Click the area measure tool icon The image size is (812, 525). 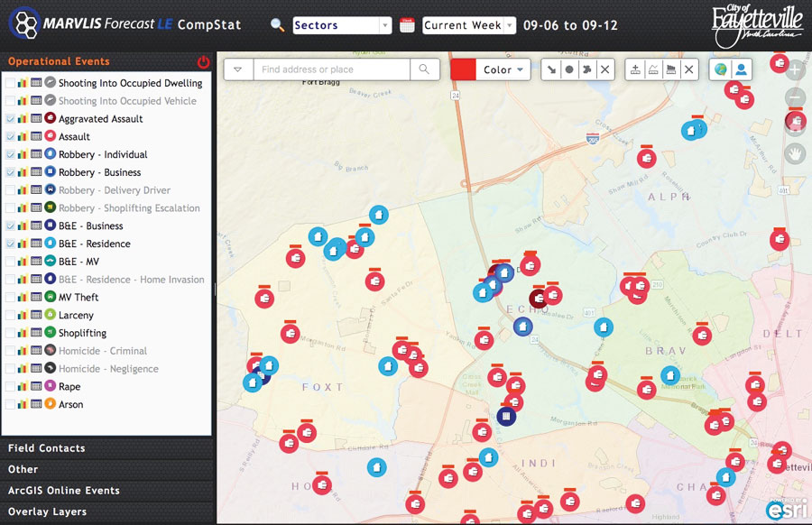670,69
